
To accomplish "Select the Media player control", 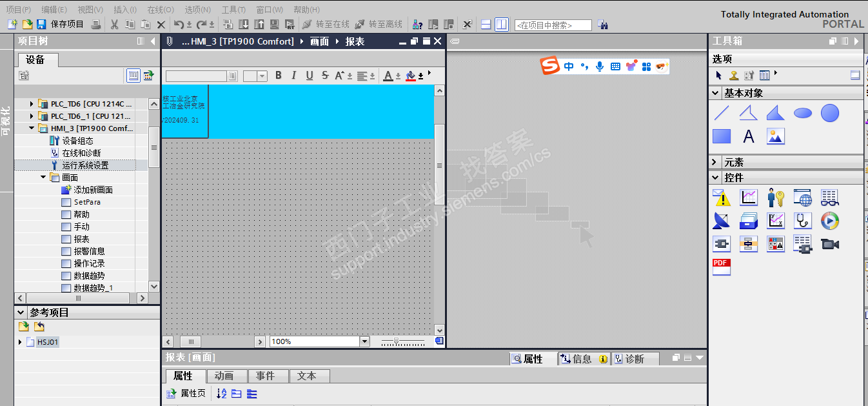I will [830, 221].
